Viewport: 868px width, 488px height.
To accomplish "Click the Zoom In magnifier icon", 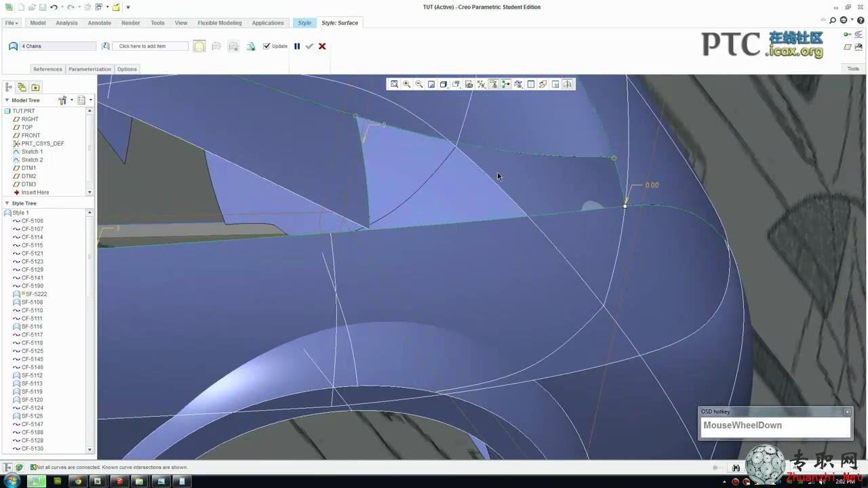I will (x=407, y=84).
